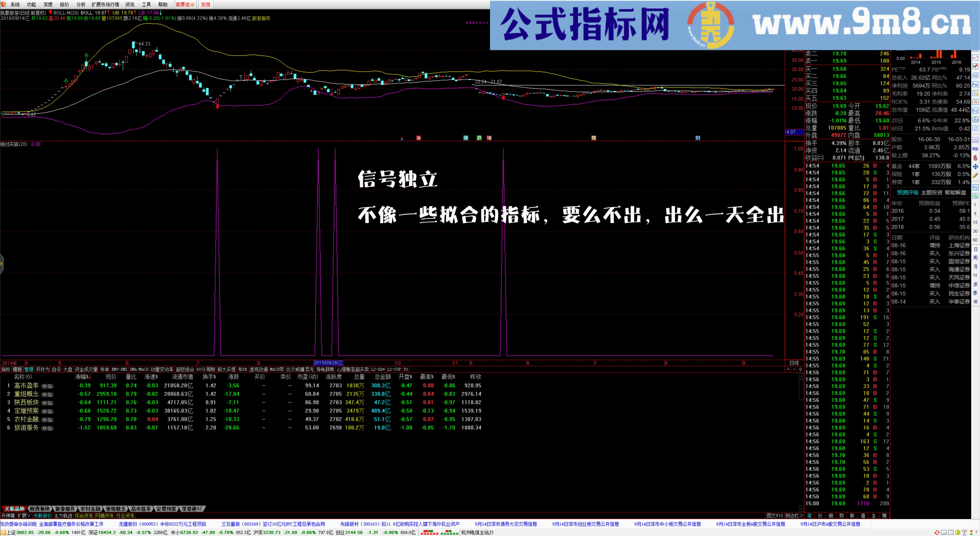
Task: Select the 主 view tab
Action: tap(874, 516)
